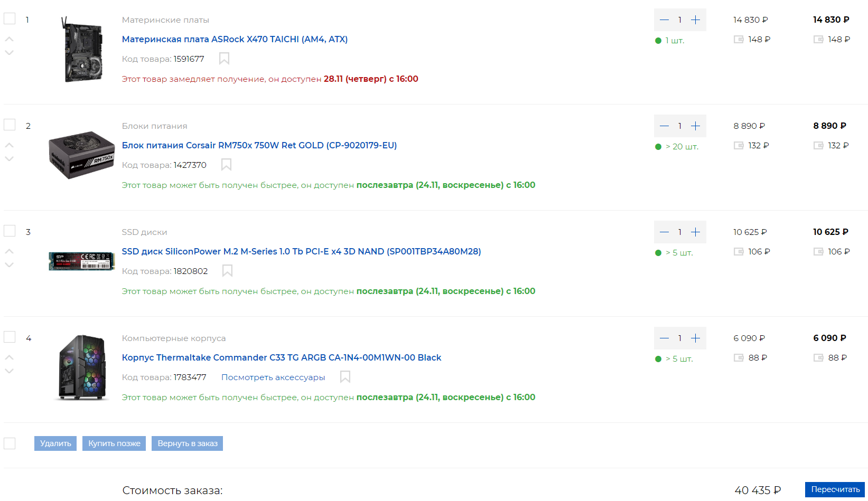This screenshot has height=501, width=868.
Task: Click the order total 40 435 ₽
Action: (758, 490)
